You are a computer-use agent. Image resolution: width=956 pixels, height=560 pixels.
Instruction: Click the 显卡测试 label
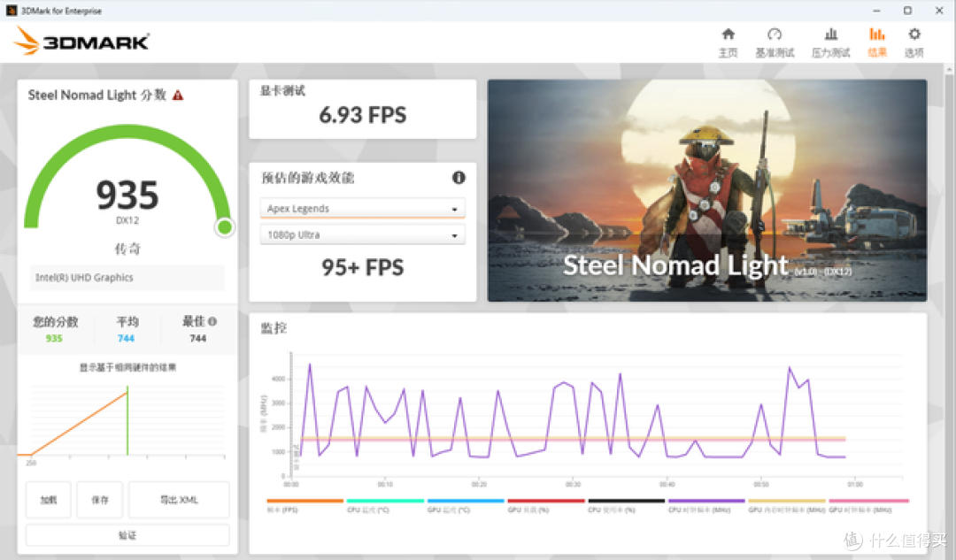click(x=282, y=91)
